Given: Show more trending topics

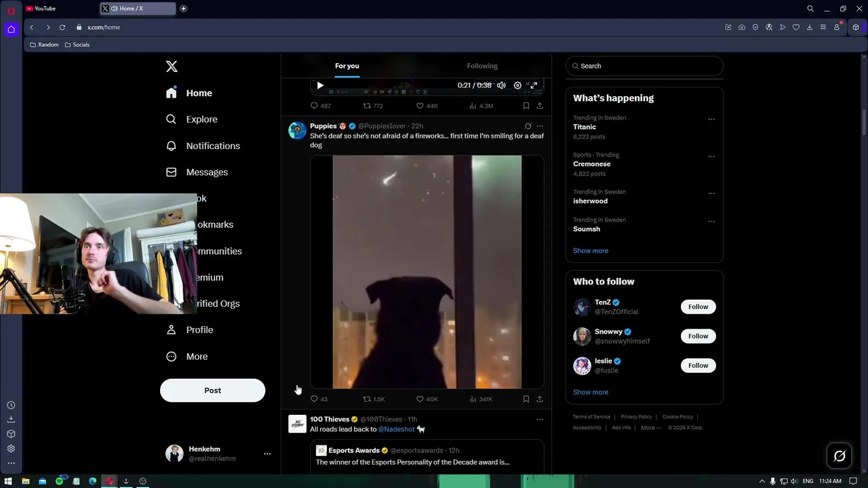Looking at the screenshot, I should pyautogui.click(x=591, y=251).
